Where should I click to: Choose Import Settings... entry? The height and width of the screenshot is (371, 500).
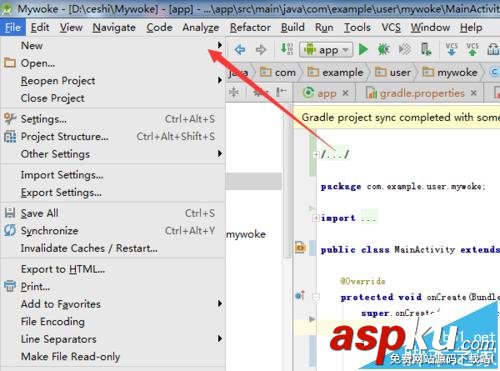pos(113,175)
